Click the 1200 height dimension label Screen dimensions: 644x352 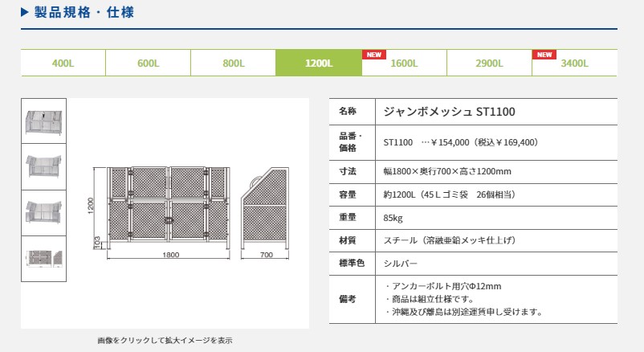[91, 206]
